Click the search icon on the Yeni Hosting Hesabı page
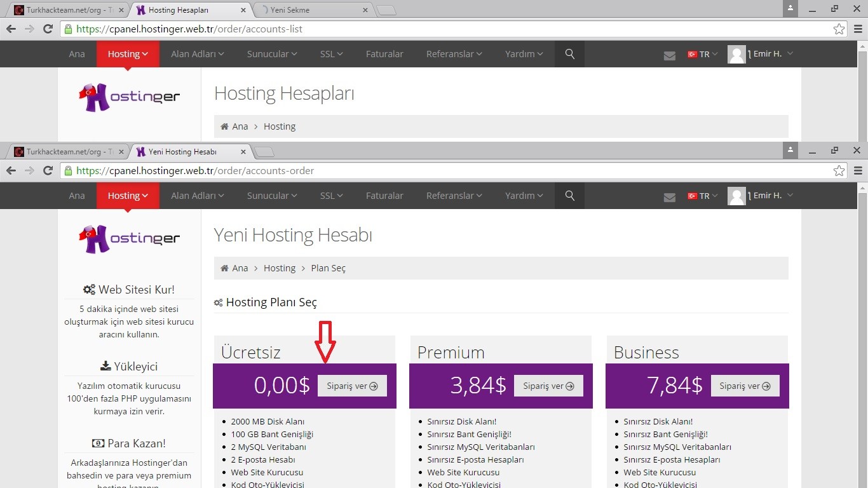This screenshot has width=868, height=488. pyautogui.click(x=570, y=196)
